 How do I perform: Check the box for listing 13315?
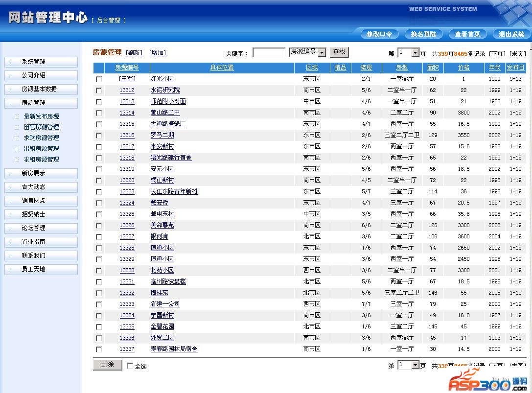point(99,124)
